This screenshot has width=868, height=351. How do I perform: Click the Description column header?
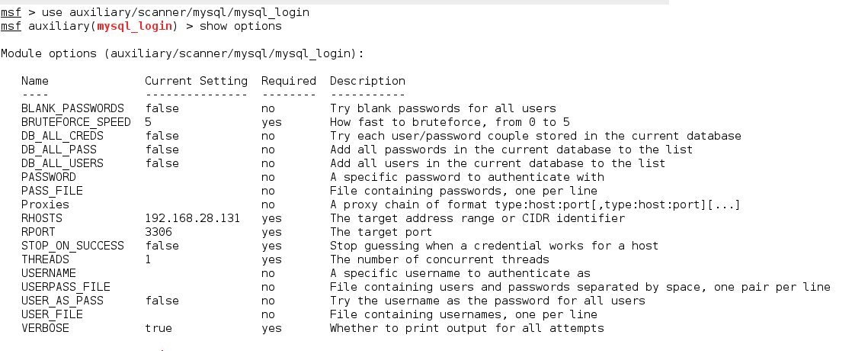point(367,81)
